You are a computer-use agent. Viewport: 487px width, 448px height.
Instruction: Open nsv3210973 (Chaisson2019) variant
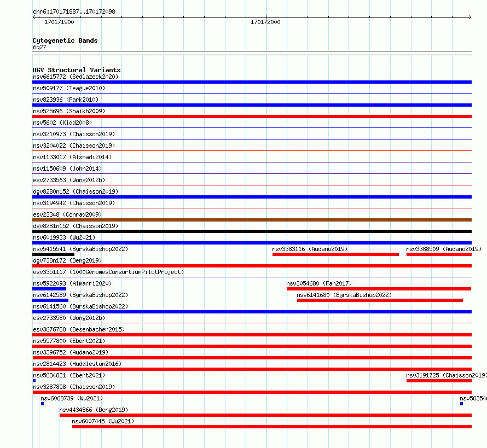point(74,134)
